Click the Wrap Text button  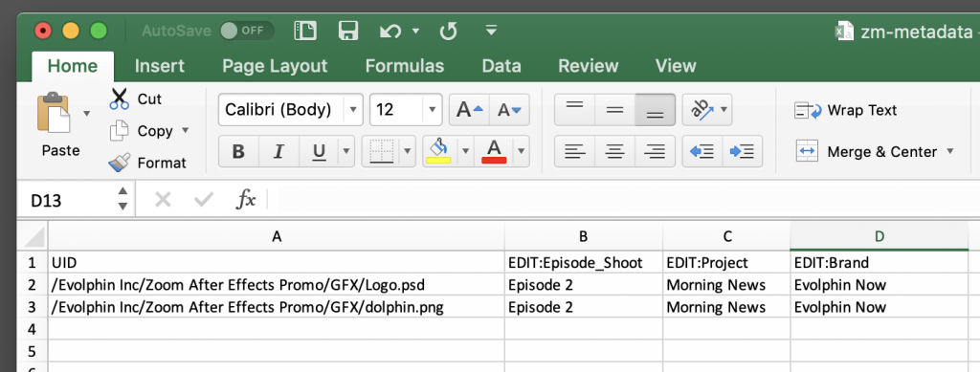(845, 111)
